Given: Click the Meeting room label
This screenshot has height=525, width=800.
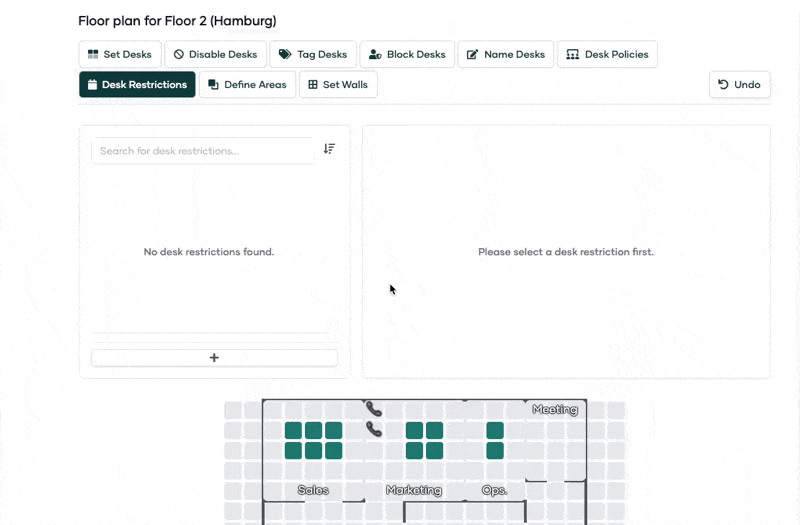Looking at the screenshot, I should pos(555,410).
